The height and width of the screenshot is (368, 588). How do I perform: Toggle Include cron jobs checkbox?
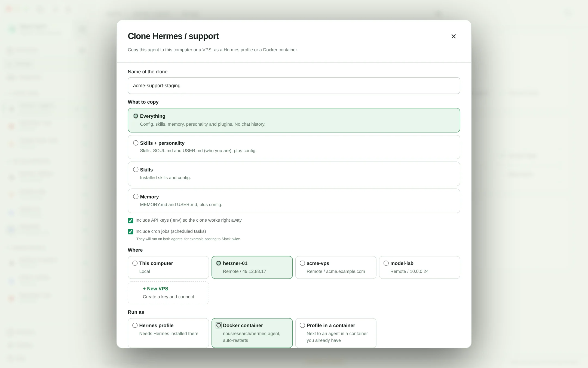(131, 232)
